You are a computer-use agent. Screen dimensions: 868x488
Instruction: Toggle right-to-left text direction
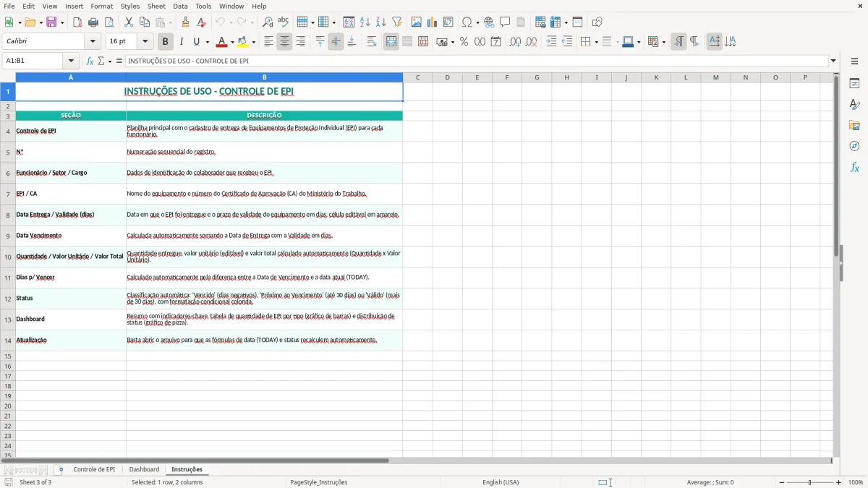coord(694,42)
